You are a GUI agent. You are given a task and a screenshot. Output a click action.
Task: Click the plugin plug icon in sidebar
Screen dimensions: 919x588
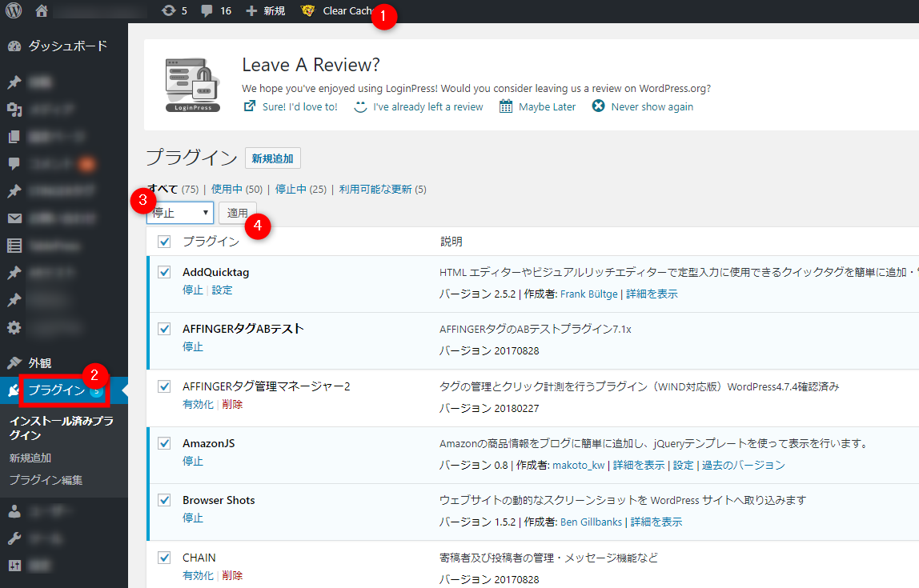coord(13,390)
